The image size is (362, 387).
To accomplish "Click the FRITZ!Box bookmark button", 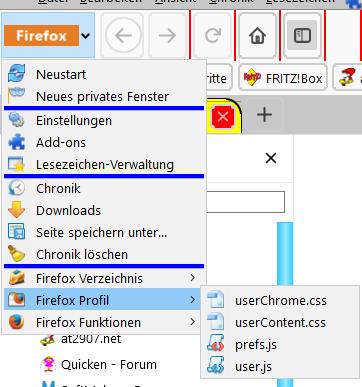I will coord(283,78).
